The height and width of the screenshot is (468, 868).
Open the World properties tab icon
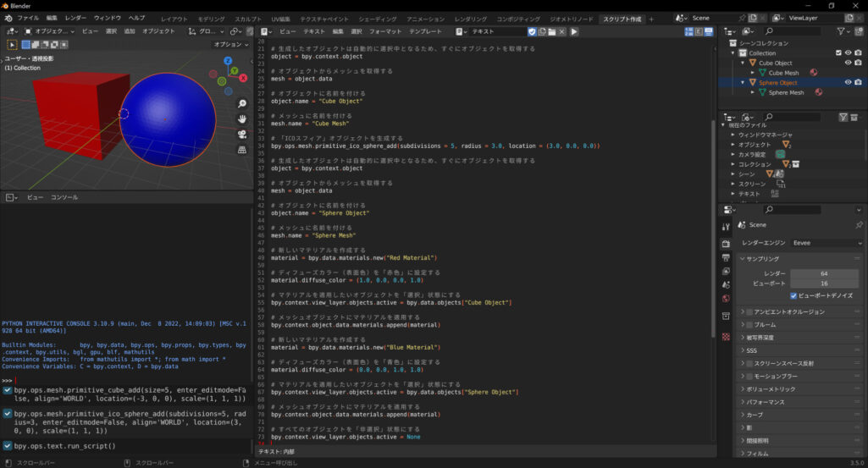(x=726, y=299)
